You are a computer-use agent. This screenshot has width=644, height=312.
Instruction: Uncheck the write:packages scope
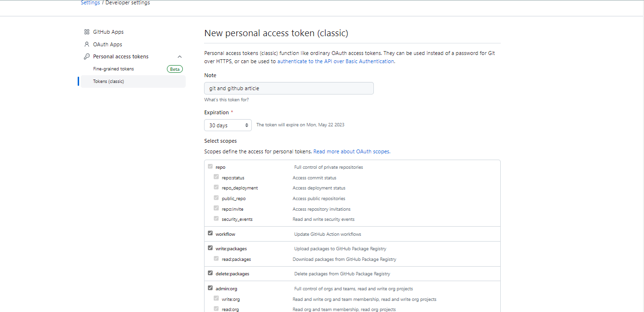point(210,248)
